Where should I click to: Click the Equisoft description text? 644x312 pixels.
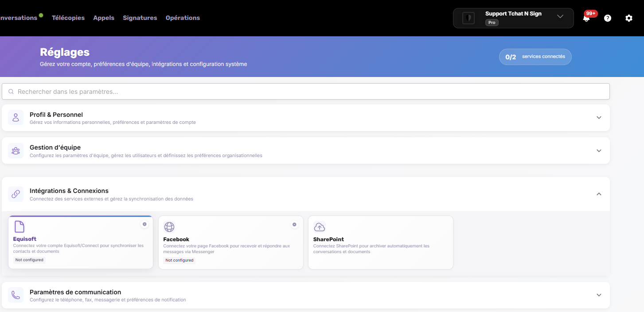tap(78, 248)
